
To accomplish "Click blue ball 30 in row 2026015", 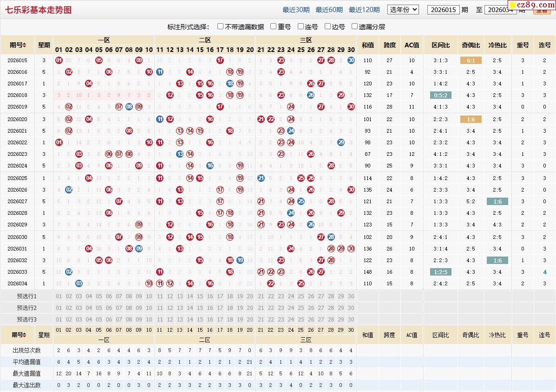I will (351, 60).
